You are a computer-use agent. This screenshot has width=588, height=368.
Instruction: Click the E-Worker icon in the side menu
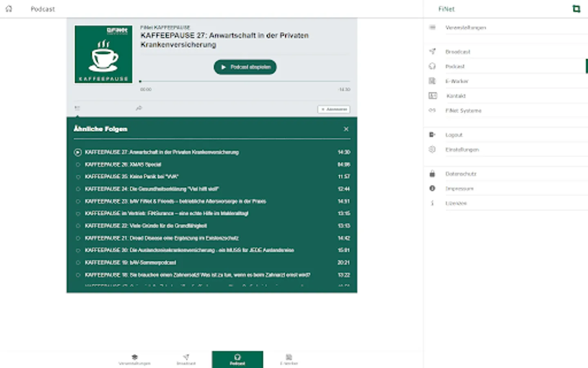(432, 81)
